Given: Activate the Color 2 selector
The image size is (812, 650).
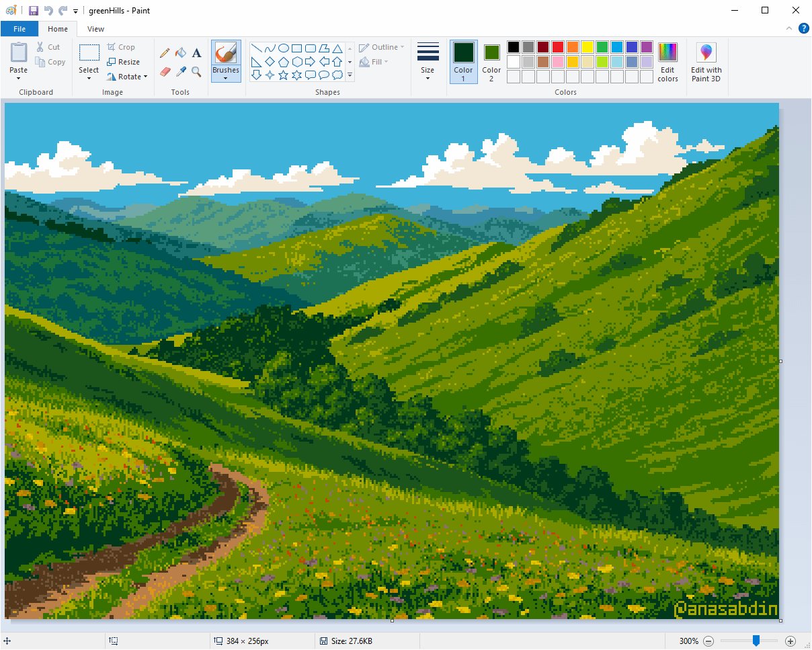Looking at the screenshot, I should 491,61.
